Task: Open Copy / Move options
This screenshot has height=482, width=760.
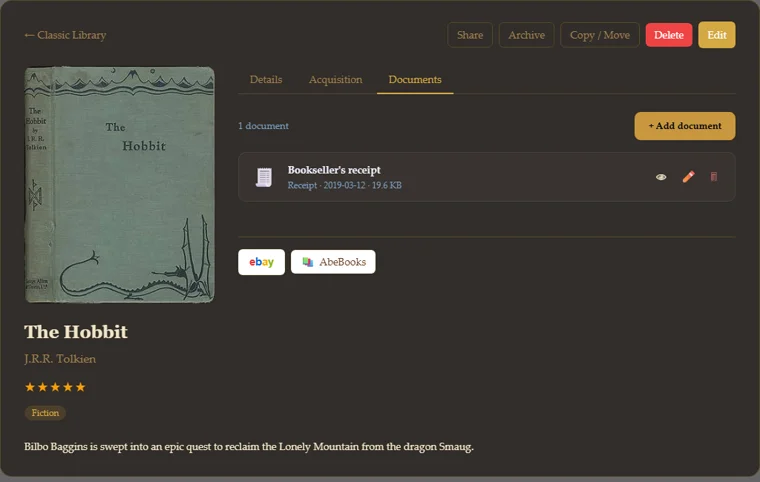Action: click(x=600, y=35)
